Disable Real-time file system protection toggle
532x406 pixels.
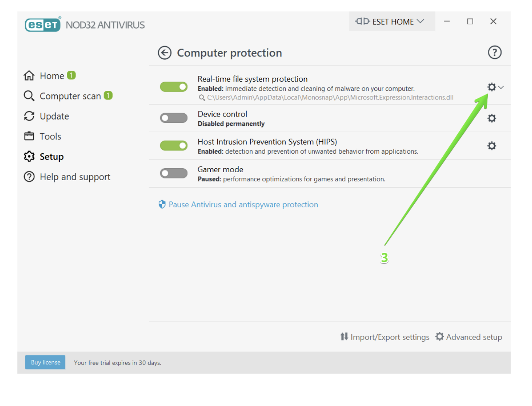(174, 86)
